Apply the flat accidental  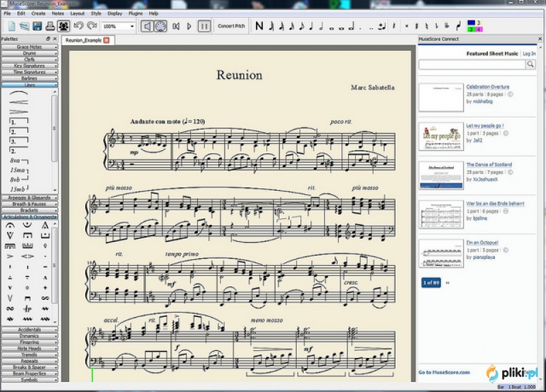436,26
